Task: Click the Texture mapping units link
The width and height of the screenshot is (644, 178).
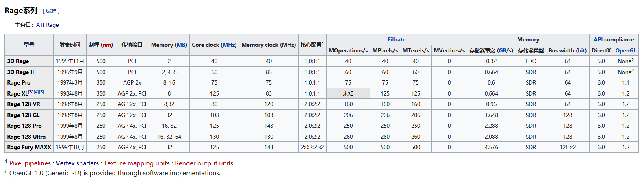Action: (137, 163)
